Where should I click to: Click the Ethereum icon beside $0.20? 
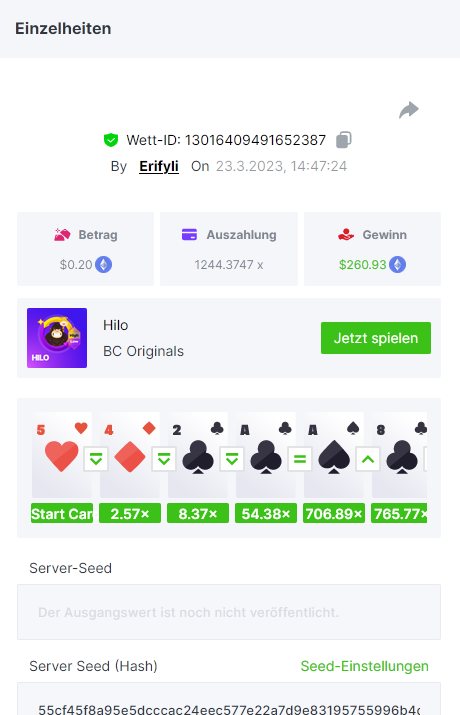pyautogui.click(x=103, y=264)
